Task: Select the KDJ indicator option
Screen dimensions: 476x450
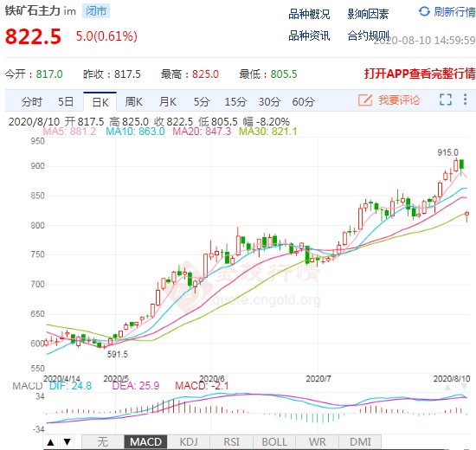Action: pos(189,442)
